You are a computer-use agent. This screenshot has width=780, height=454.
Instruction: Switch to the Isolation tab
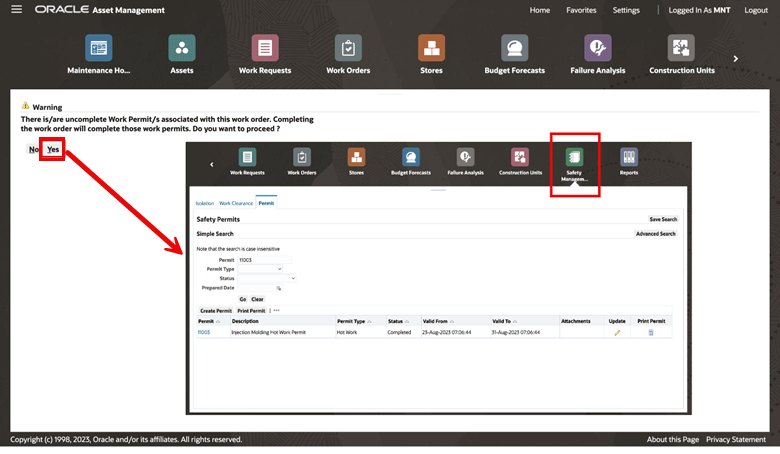(x=204, y=203)
